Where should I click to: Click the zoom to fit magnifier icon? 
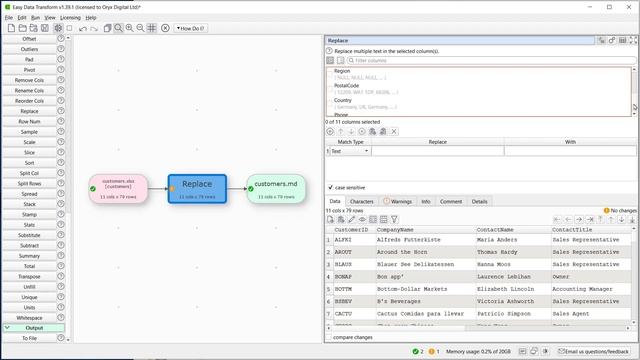click(118, 28)
